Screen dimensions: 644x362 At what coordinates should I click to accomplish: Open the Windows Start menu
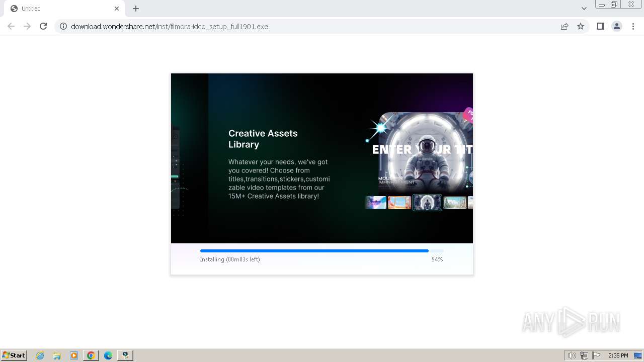click(14, 355)
